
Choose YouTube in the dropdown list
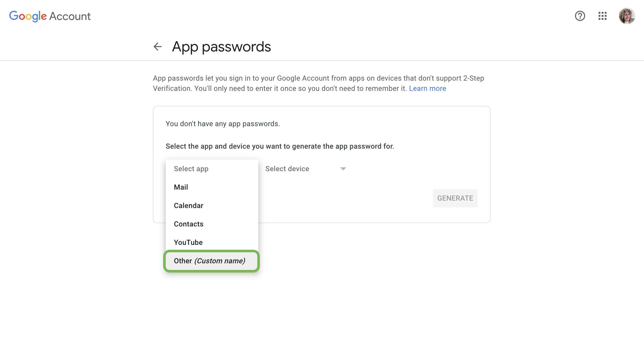click(188, 242)
